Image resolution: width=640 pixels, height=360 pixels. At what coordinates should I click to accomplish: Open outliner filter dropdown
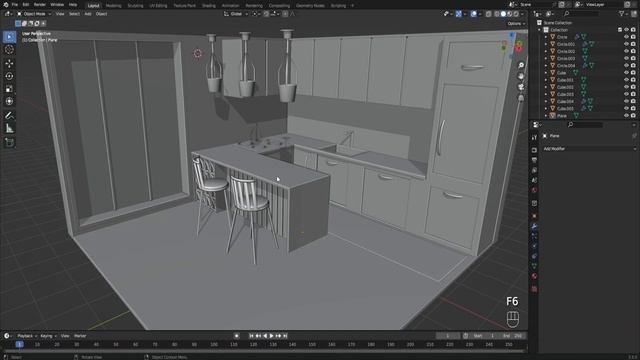click(624, 14)
